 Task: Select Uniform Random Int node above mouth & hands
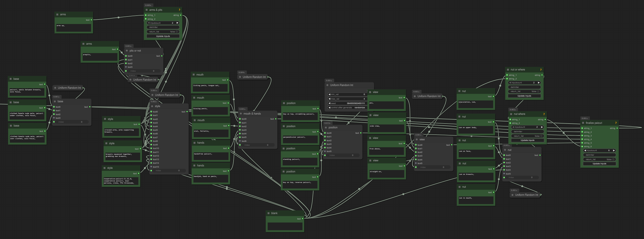click(x=254, y=77)
